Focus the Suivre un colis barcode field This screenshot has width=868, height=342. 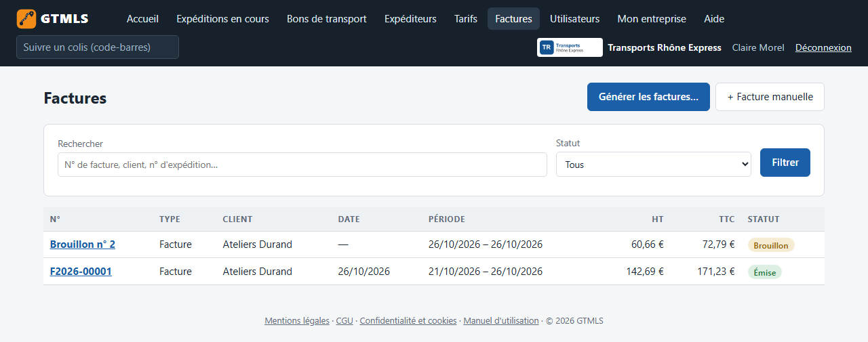pos(98,47)
